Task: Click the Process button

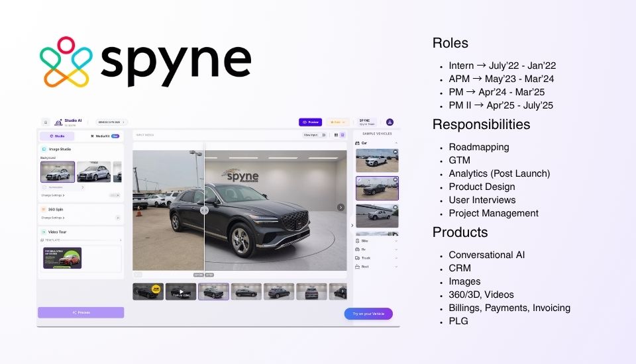Action: (x=81, y=312)
